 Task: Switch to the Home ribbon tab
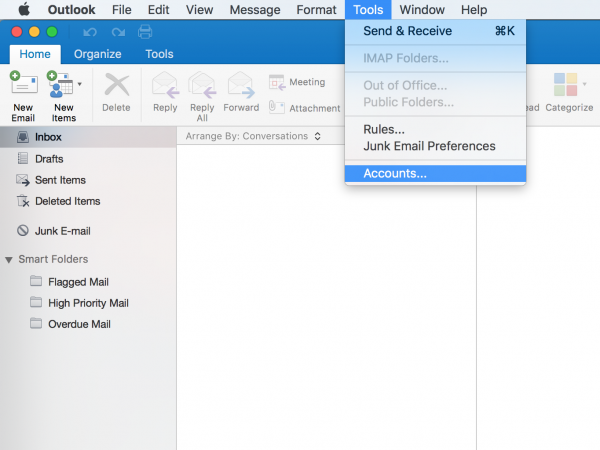35,54
